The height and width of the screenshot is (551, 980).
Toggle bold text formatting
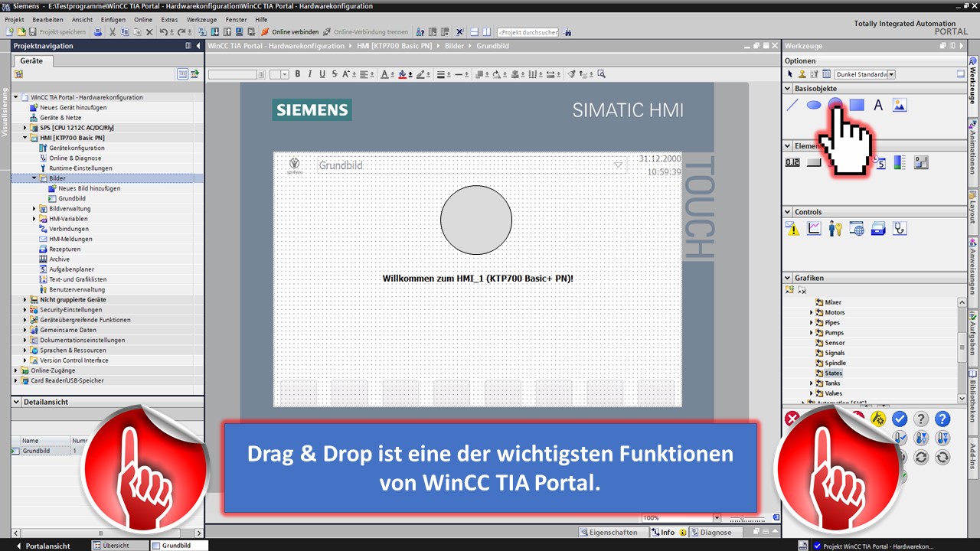coord(298,74)
